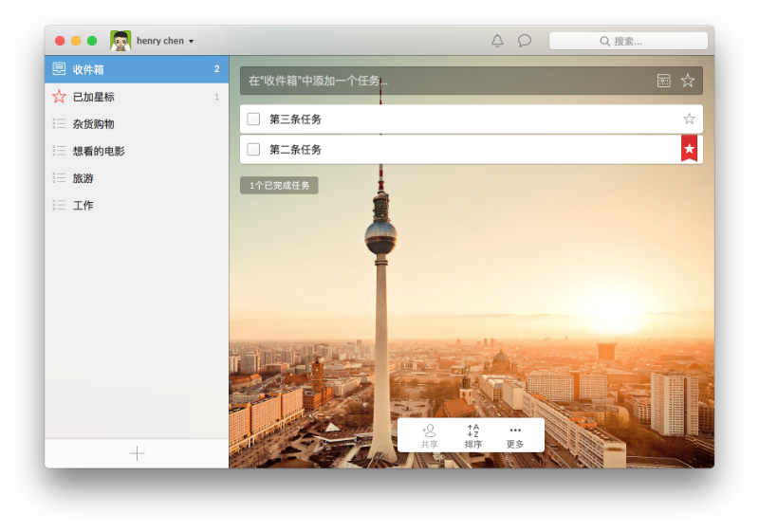Open the conversations chat bubble icon
The width and height of the screenshot is (759, 532).
[x=524, y=41]
